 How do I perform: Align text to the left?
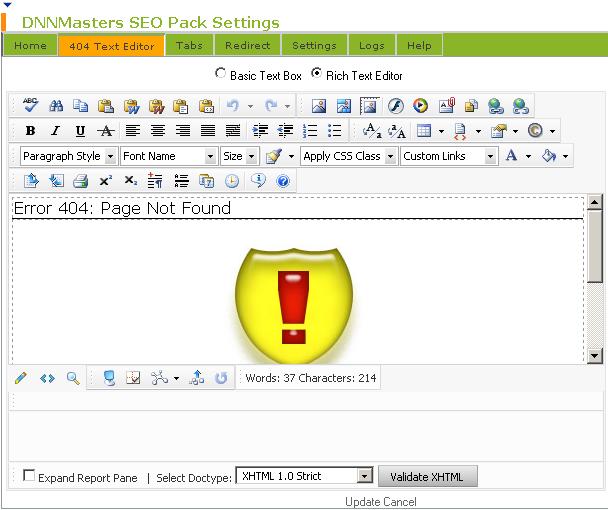tap(133, 130)
